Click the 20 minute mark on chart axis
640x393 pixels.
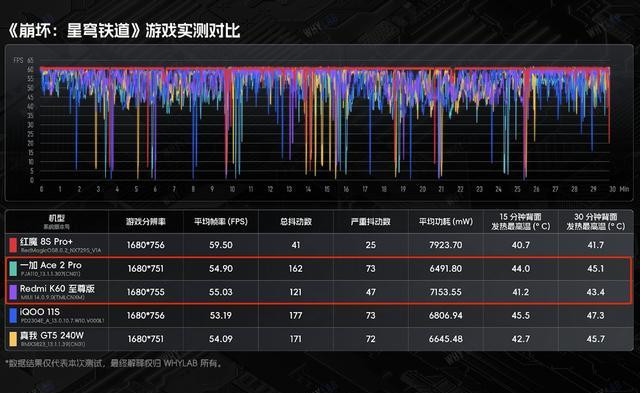pos(422,189)
